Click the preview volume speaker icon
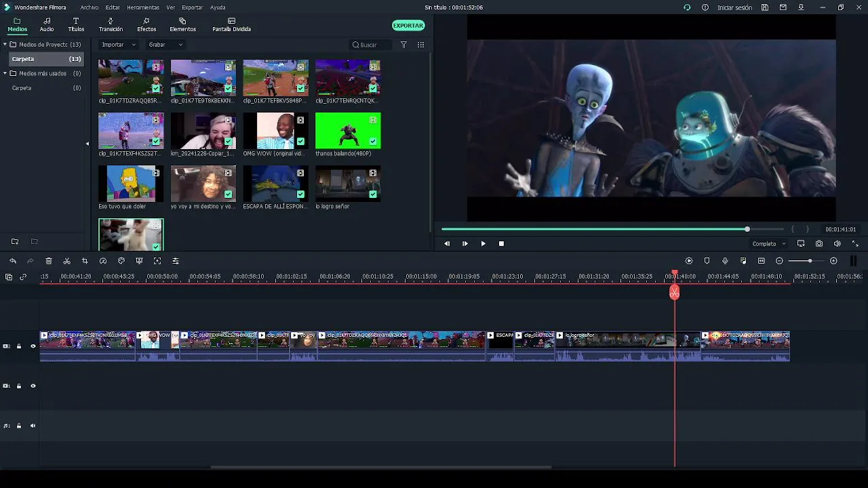 (837, 243)
